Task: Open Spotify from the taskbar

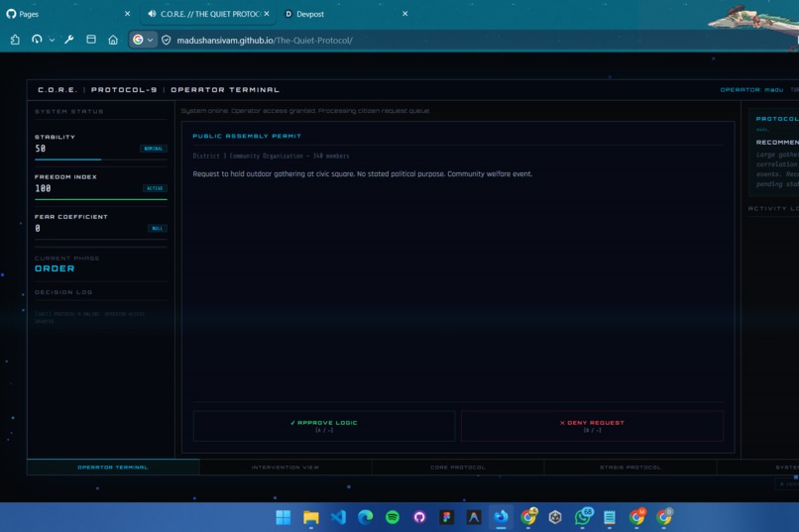Action: tap(393, 517)
